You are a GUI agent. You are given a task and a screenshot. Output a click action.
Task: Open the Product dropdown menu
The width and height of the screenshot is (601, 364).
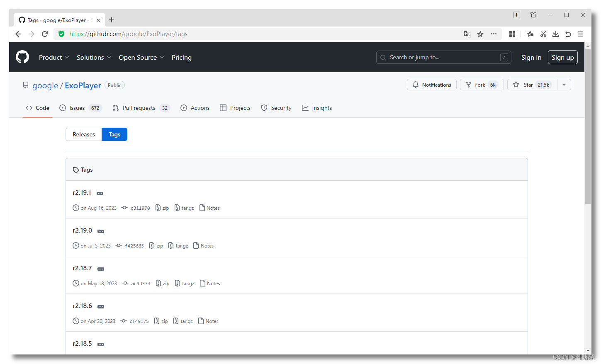(54, 57)
